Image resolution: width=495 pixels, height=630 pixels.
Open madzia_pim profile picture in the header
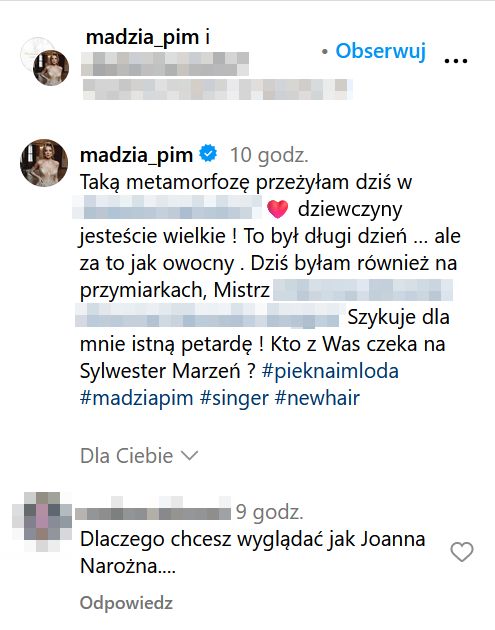click(x=51, y=68)
